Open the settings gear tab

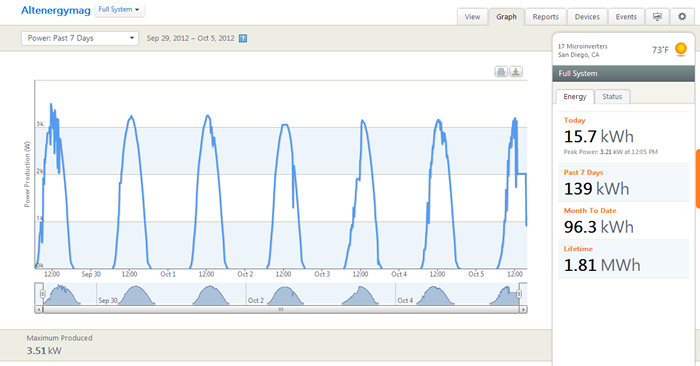point(682,17)
